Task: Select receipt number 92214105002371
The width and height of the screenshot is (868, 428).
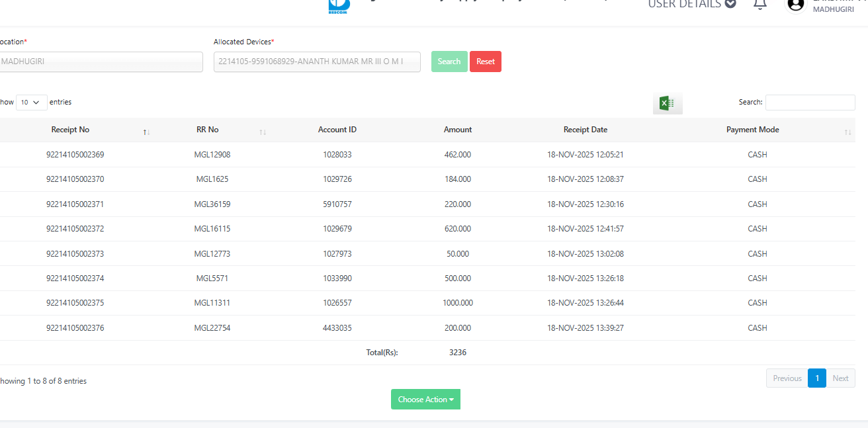Action: (75, 204)
